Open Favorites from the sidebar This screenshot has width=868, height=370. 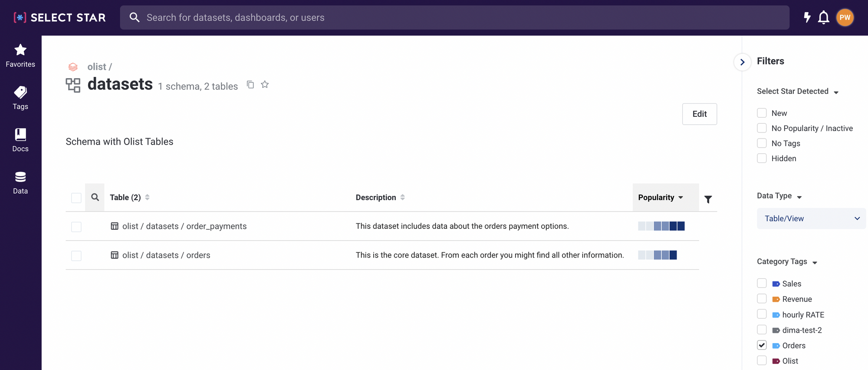tap(20, 56)
